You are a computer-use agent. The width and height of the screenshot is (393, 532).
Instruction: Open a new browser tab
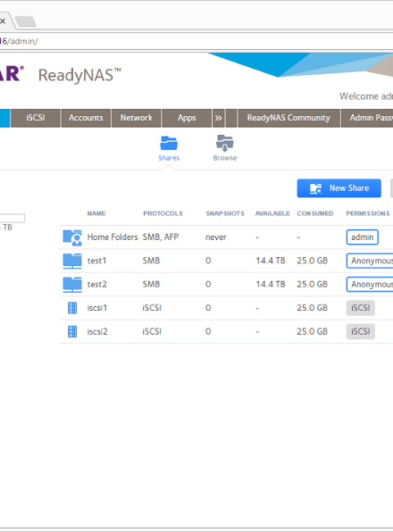pos(26,21)
